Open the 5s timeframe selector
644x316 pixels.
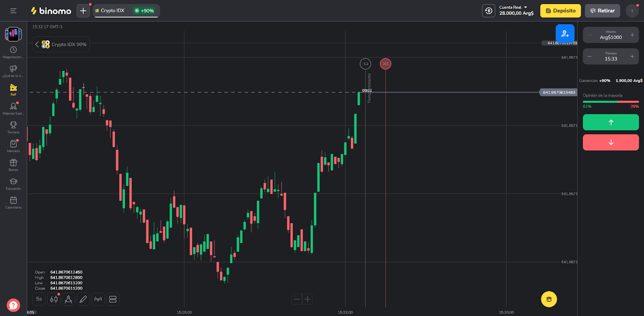[39, 299]
